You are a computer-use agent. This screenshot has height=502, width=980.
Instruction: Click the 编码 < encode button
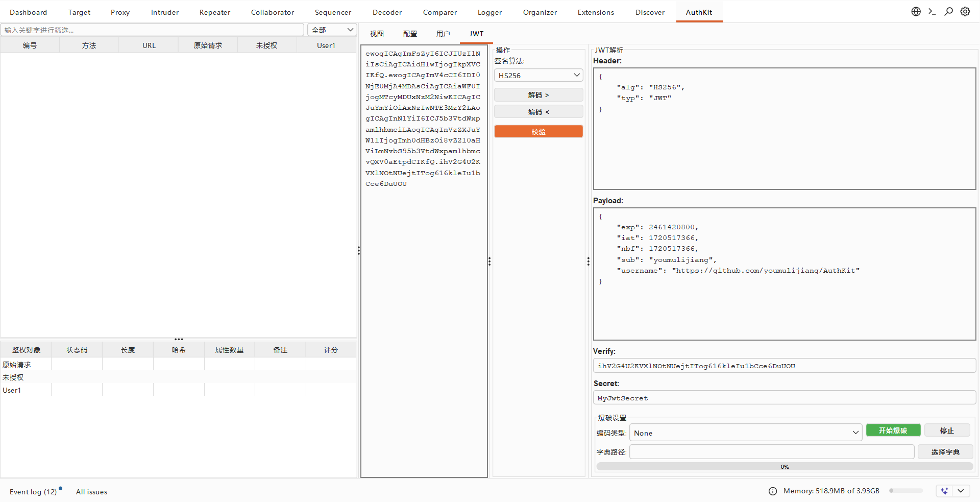pyautogui.click(x=538, y=112)
